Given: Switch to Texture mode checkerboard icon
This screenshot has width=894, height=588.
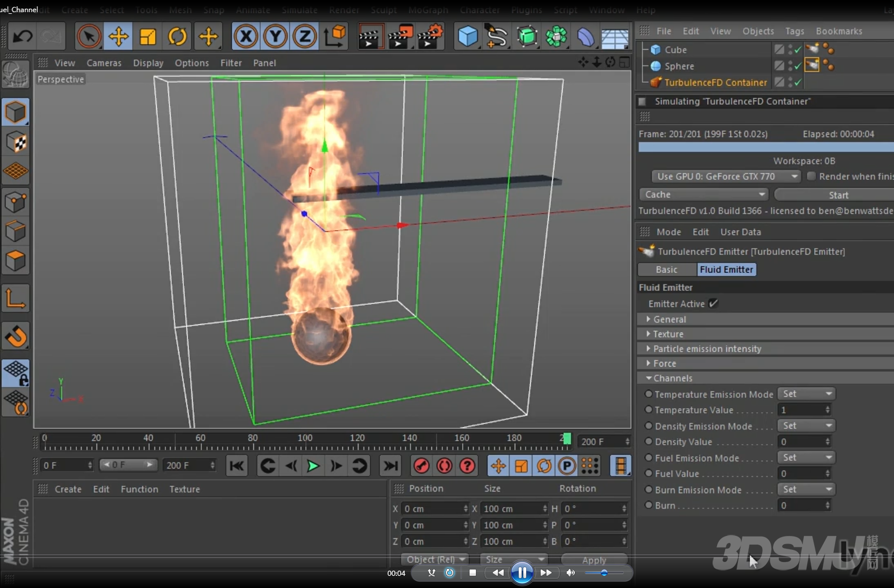Looking at the screenshot, I should click(x=16, y=142).
